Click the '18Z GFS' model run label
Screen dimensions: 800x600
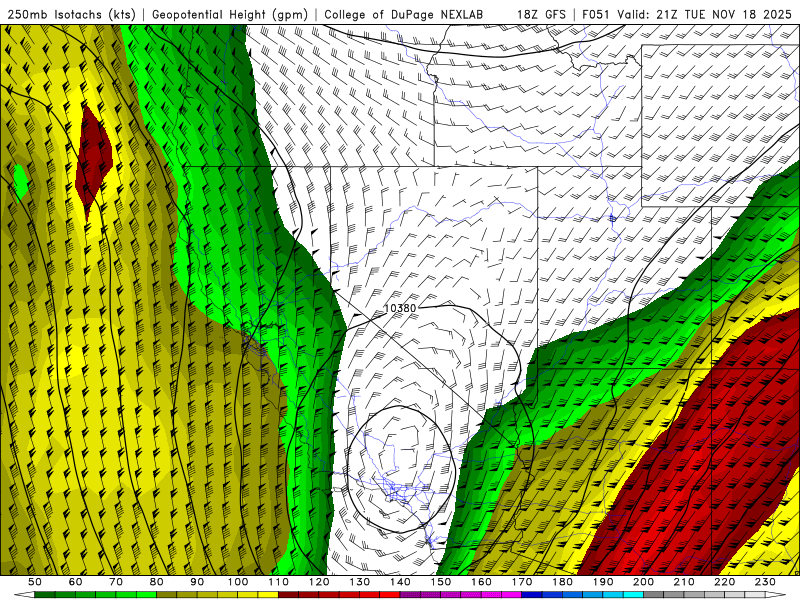pos(541,15)
